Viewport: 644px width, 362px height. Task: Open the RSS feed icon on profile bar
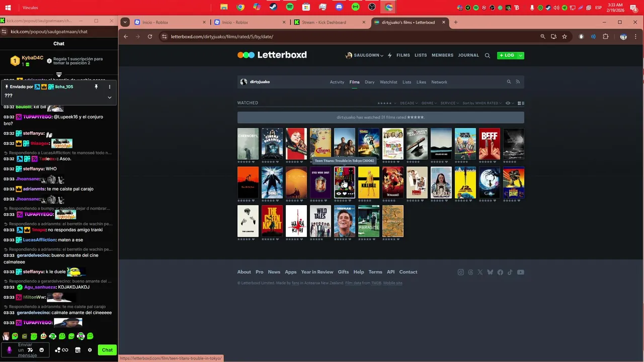click(518, 82)
